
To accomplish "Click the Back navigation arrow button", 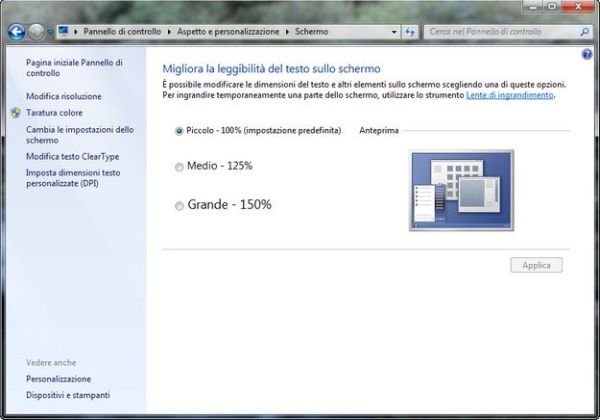I will 16,32.
